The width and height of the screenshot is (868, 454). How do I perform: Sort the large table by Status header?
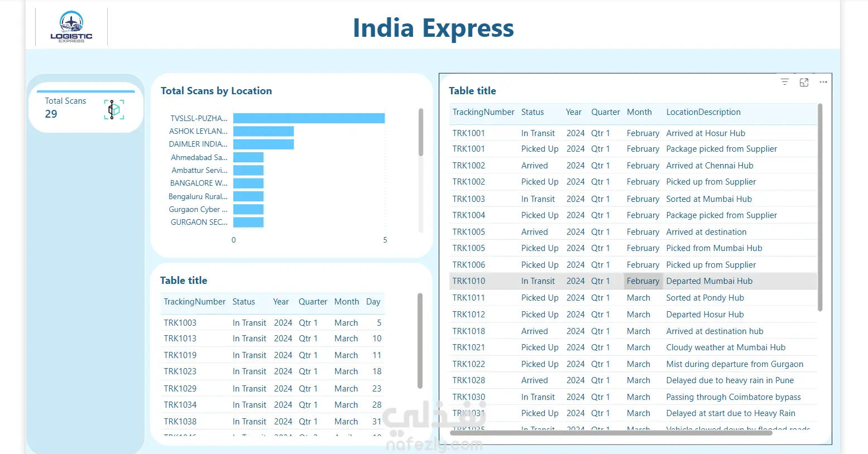pos(533,112)
